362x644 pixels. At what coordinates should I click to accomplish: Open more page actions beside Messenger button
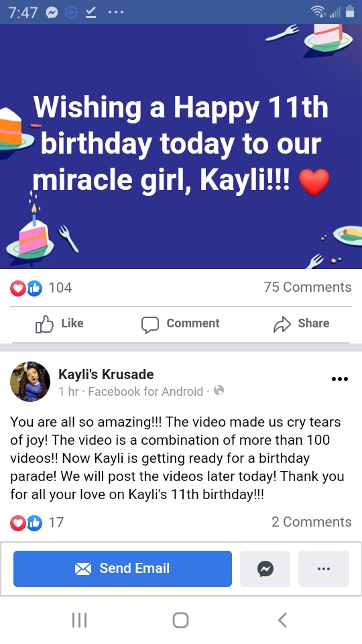point(323,569)
